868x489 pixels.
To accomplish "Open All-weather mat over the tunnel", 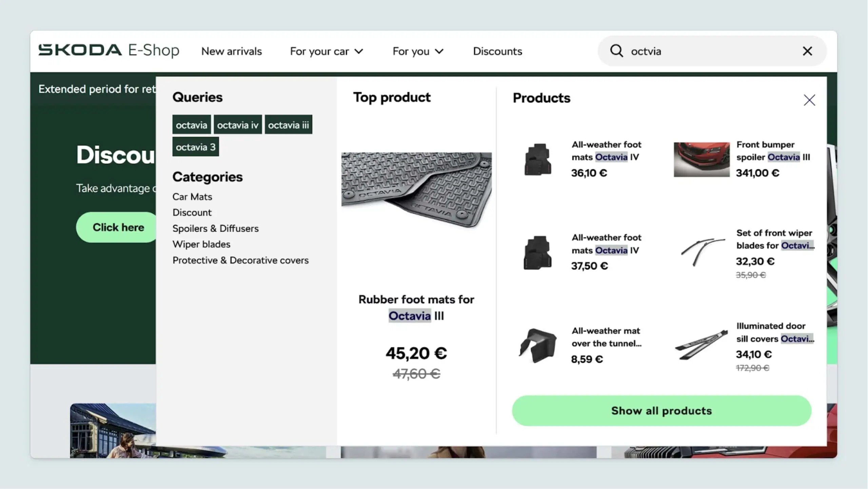I will point(607,337).
